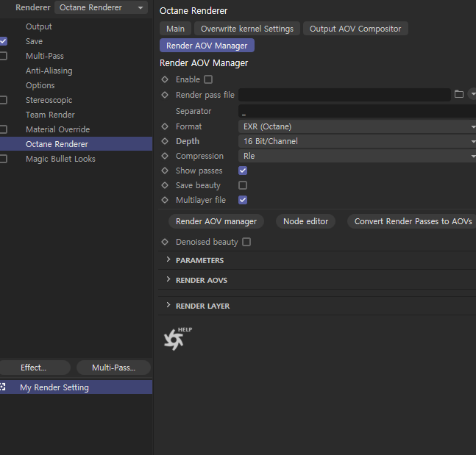Click keyframe diamond beside Denoised beauty
The width and height of the screenshot is (476, 455).
(165, 242)
